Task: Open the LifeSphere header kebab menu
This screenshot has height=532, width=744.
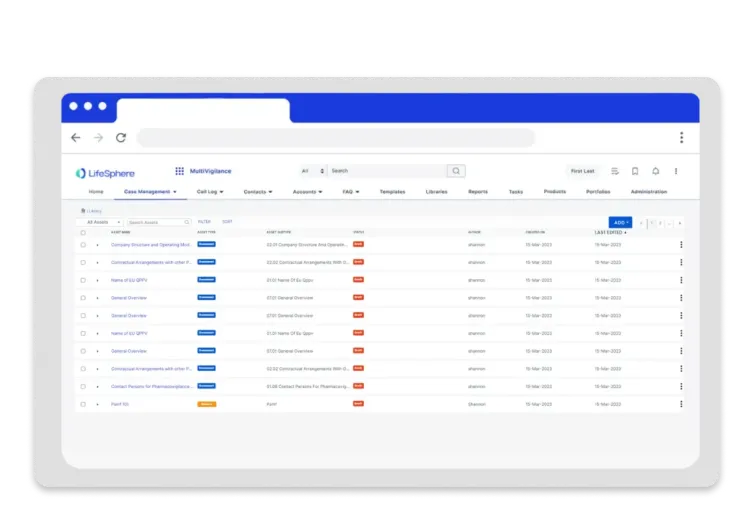Action: coord(676,171)
